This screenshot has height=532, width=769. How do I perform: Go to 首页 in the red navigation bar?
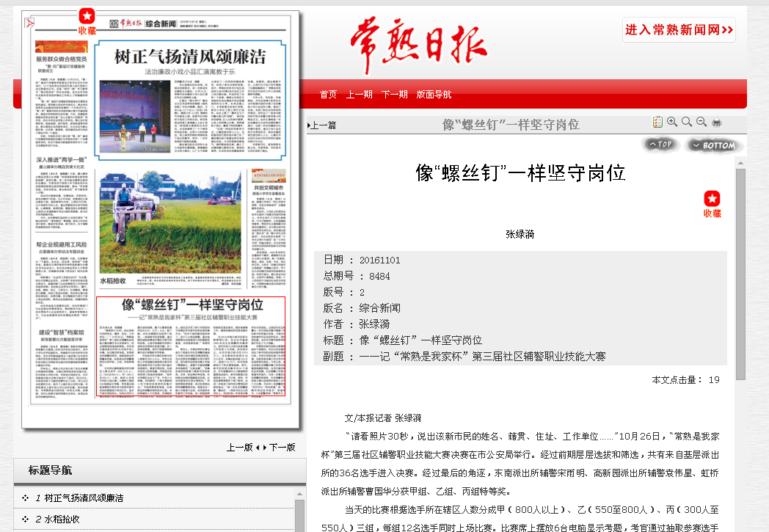click(328, 94)
